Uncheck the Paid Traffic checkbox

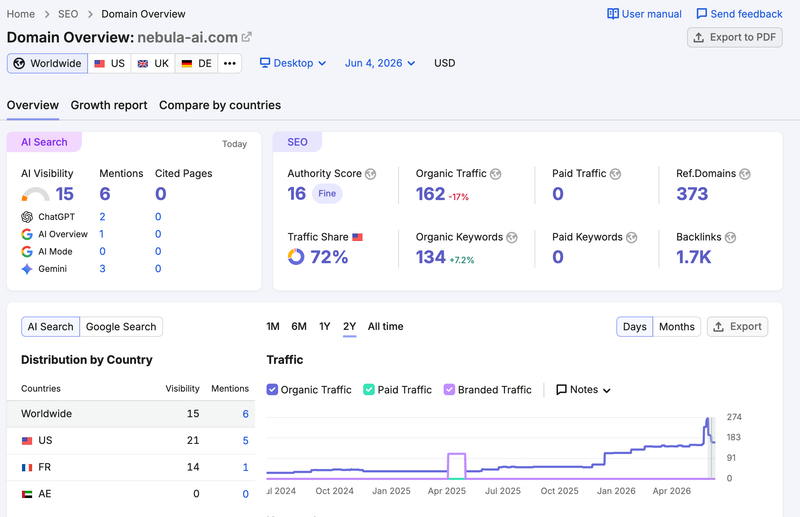pos(369,389)
